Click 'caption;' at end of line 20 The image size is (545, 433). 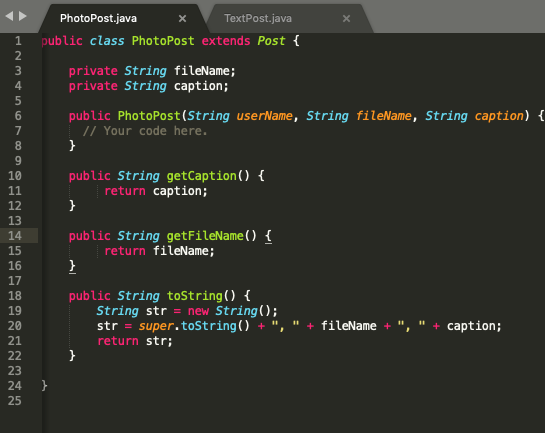coord(474,326)
